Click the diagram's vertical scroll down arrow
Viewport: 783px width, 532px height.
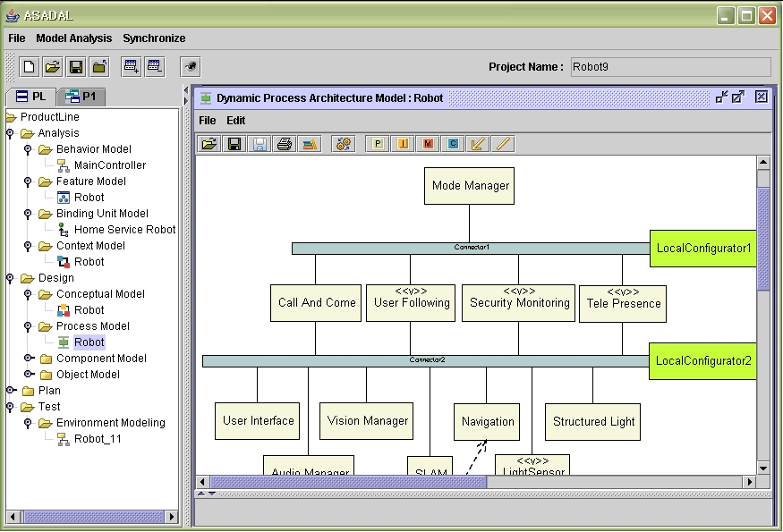pyautogui.click(x=762, y=469)
